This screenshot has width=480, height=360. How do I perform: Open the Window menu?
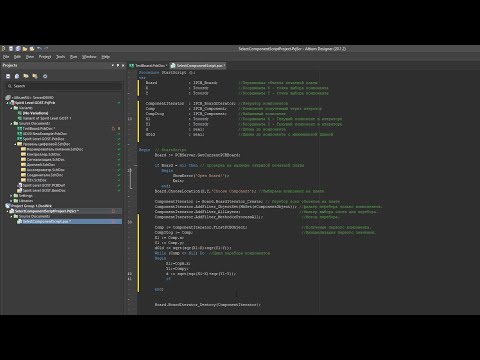(x=89, y=57)
